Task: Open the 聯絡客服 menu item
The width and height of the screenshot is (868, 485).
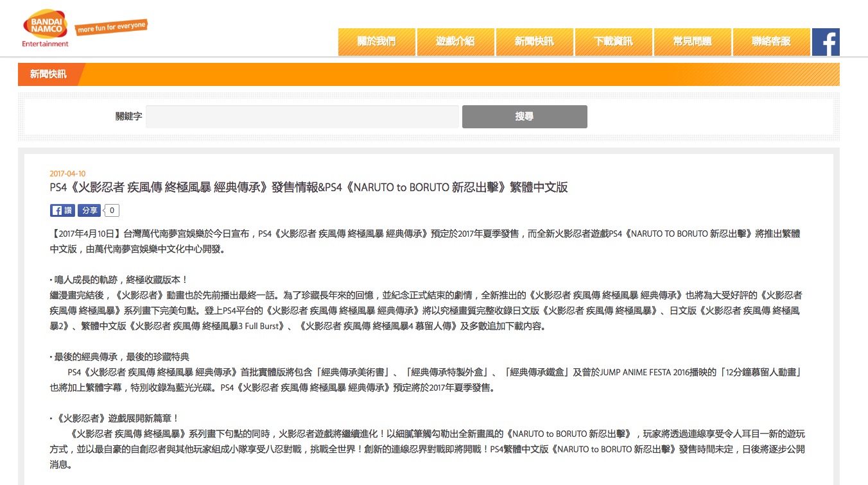Action: click(771, 42)
